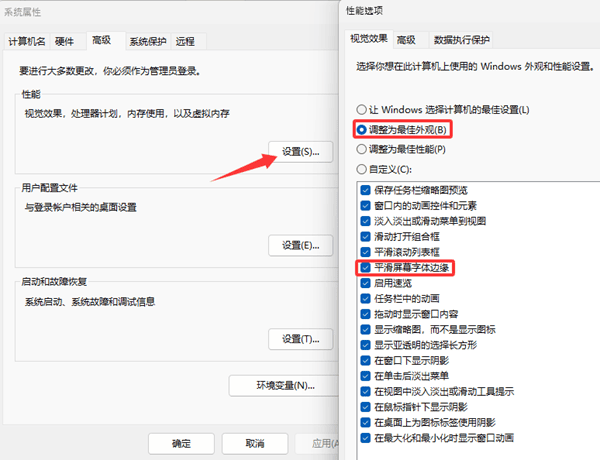This screenshot has height=460, width=600.
Task: Click text 要进行大多数更改，你必须作为管理员登录
Action: click(x=110, y=71)
